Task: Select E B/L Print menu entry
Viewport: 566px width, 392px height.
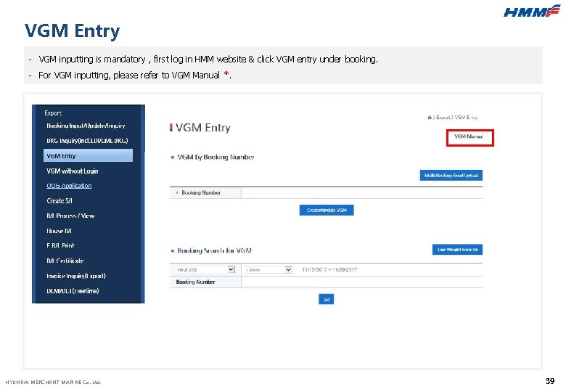Action: pyautogui.click(x=60, y=245)
